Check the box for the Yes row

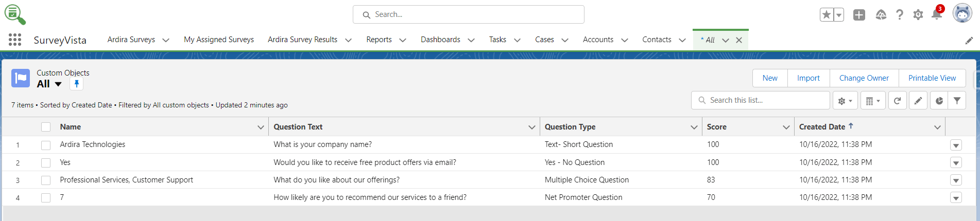[46, 163]
